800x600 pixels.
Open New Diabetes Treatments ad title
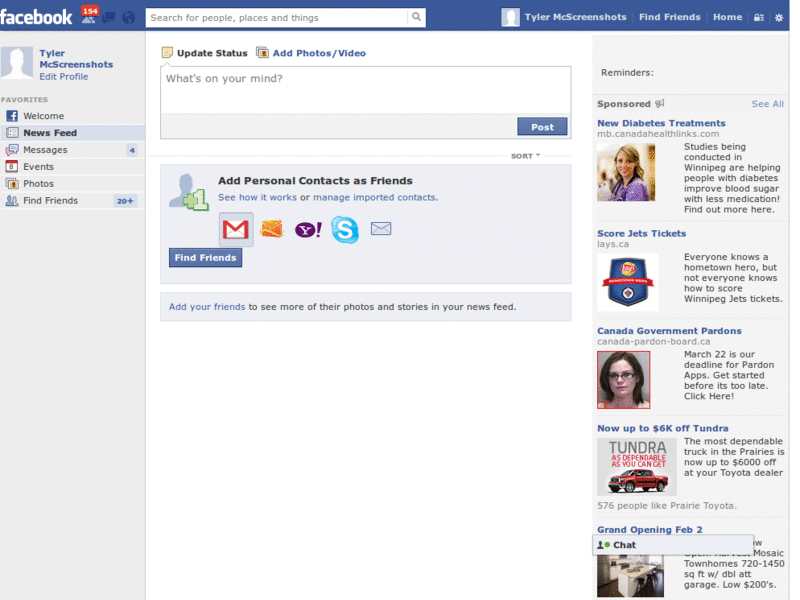click(x=661, y=123)
